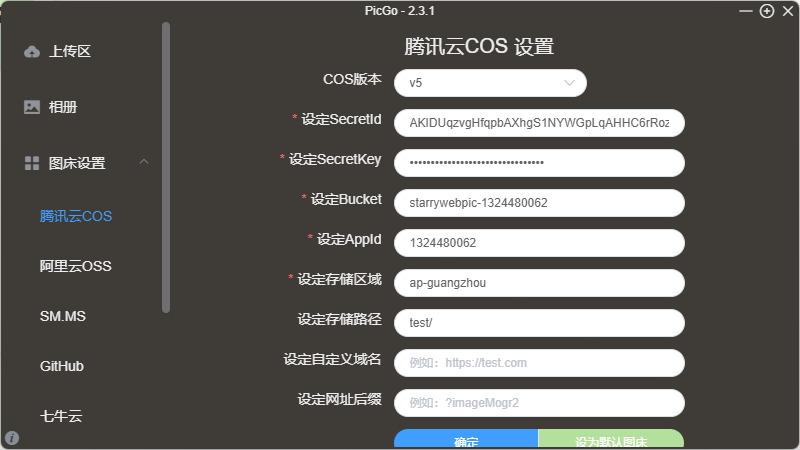Collapse the image host settings chevron
Screen dimensions: 800x450
tap(144, 162)
